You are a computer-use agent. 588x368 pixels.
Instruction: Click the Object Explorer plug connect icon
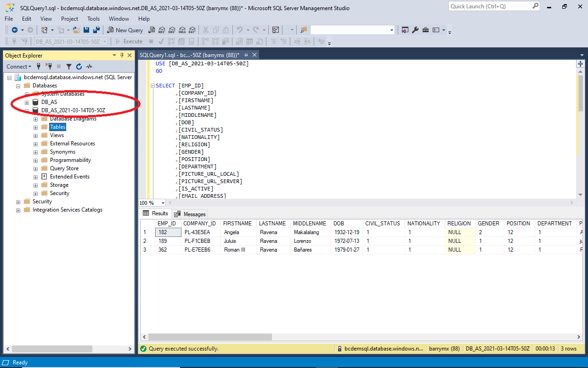pos(39,66)
